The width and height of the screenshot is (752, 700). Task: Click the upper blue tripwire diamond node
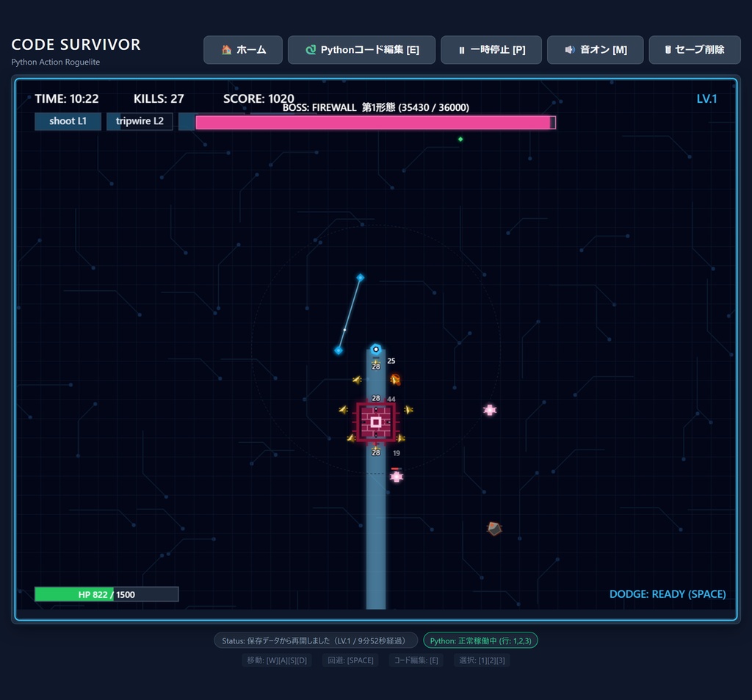(x=360, y=278)
